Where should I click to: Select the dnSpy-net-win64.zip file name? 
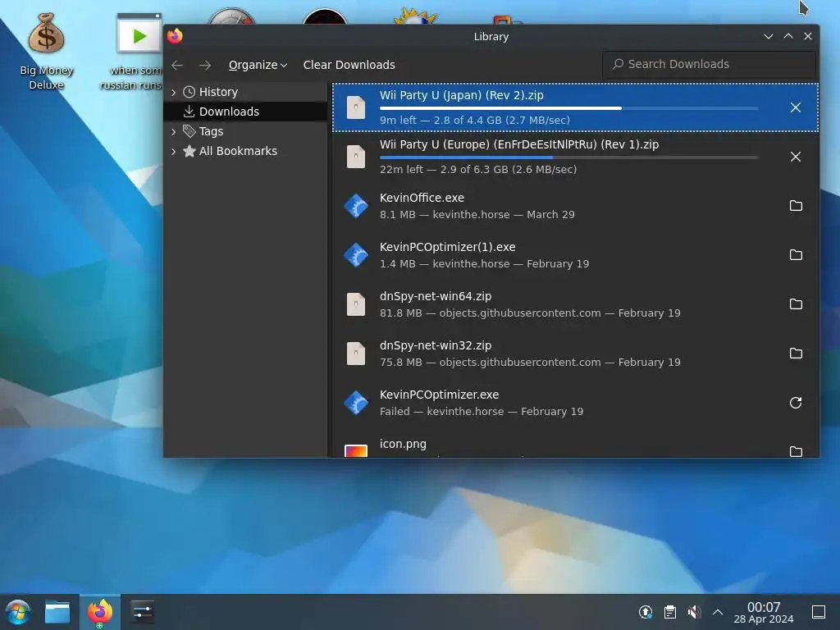436,296
